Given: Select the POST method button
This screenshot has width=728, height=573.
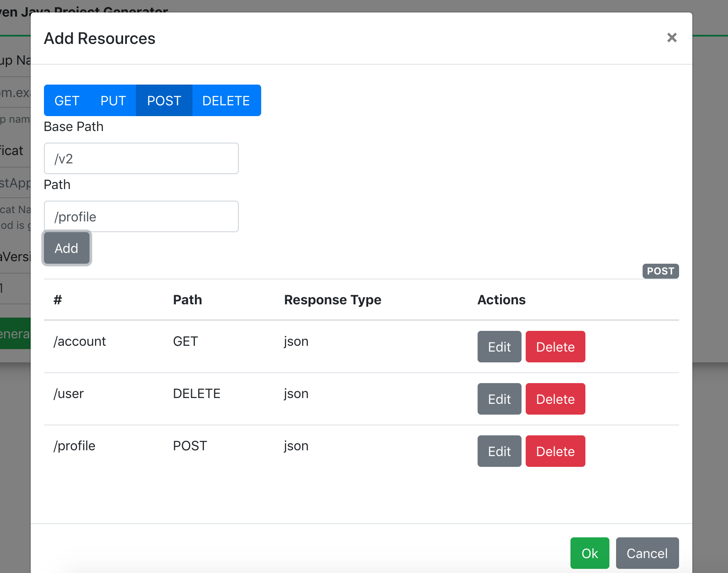Looking at the screenshot, I should (x=164, y=100).
